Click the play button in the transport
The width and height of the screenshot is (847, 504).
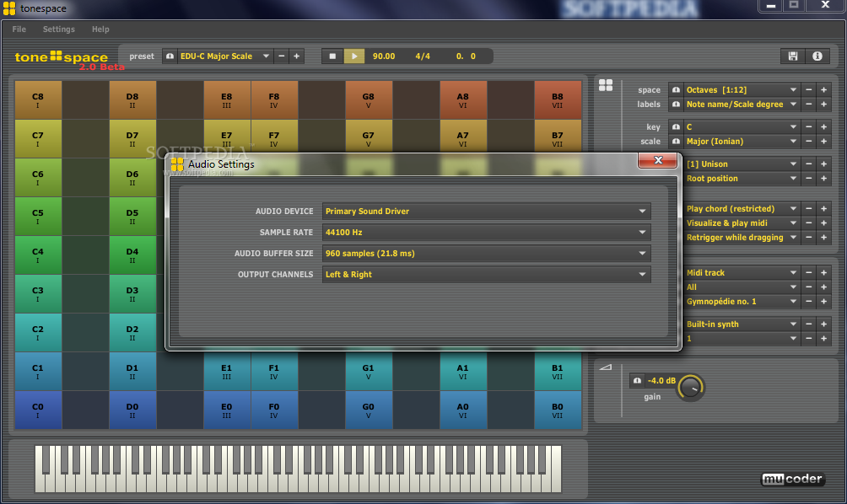[x=354, y=56]
